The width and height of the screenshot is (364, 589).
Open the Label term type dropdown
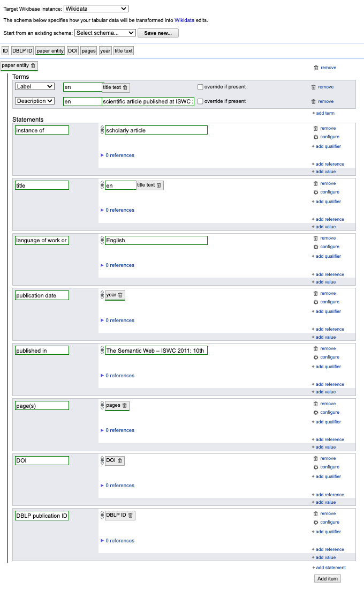coord(35,87)
